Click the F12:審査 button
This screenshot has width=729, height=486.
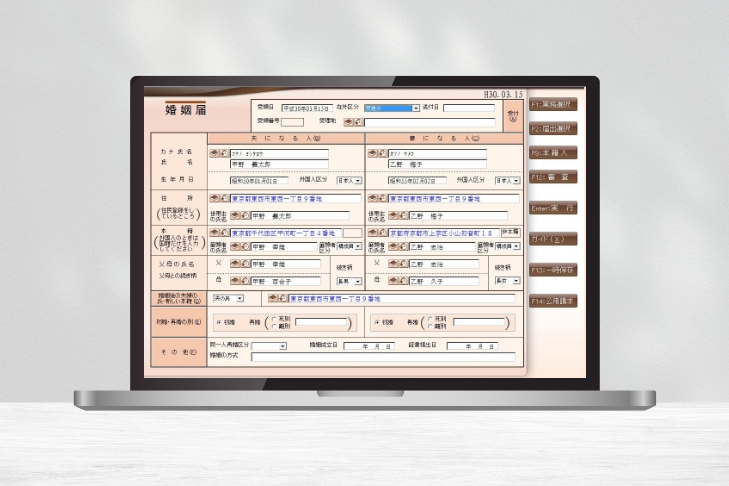point(553,177)
